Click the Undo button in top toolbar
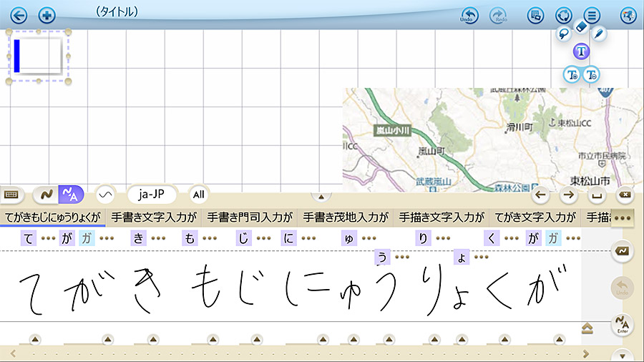This screenshot has width=644, height=362. [x=469, y=15]
